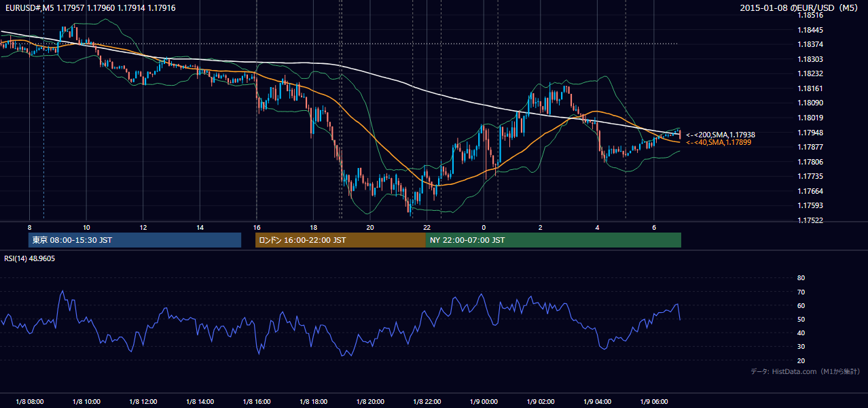
Task: Click RSI scale value 70
Action: pos(801,292)
